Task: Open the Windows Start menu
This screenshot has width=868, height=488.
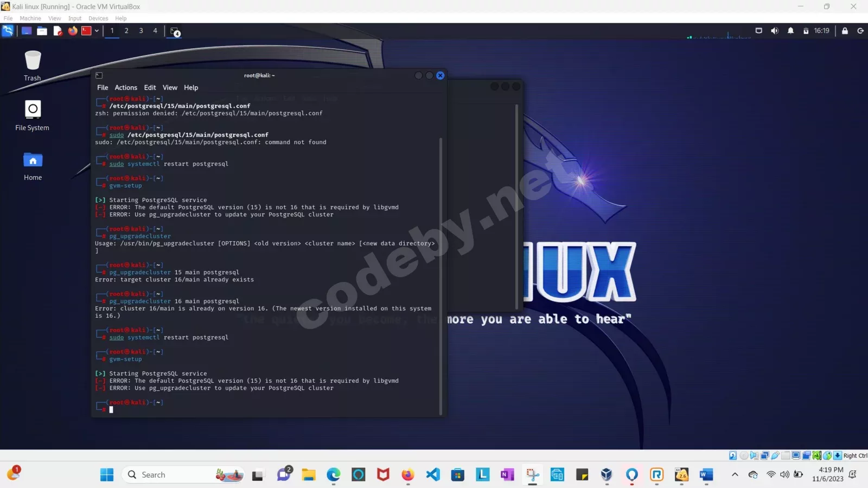Action: [x=107, y=475]
